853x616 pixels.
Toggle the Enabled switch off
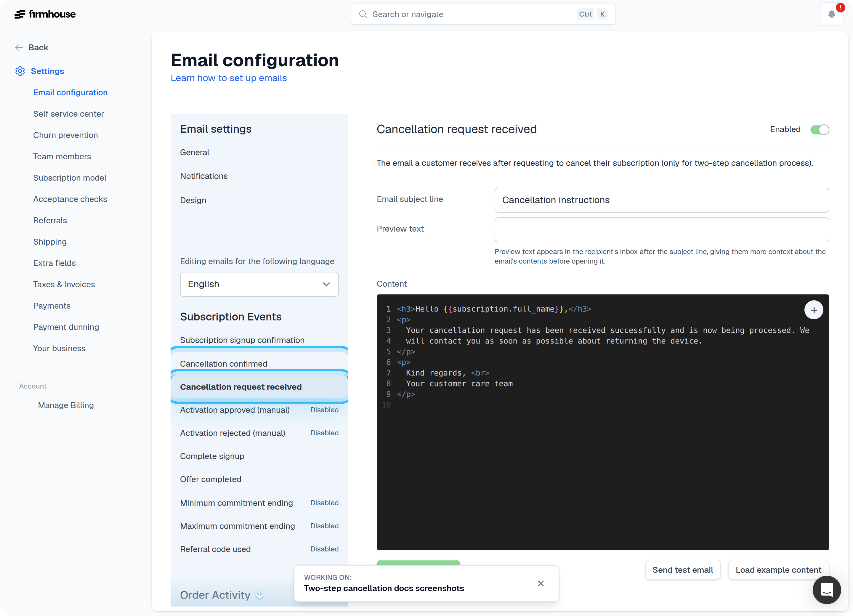[x=820, y=129]
